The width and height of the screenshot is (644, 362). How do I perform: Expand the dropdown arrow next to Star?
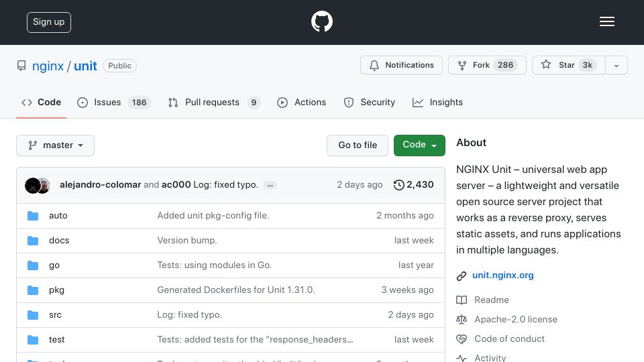(x=616, y=66)
